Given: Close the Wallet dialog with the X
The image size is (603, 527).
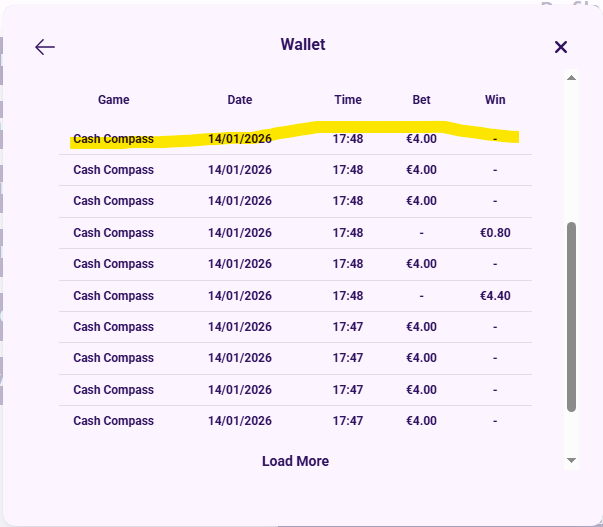Looking at the screenshot, I should [x=561, y=47].
